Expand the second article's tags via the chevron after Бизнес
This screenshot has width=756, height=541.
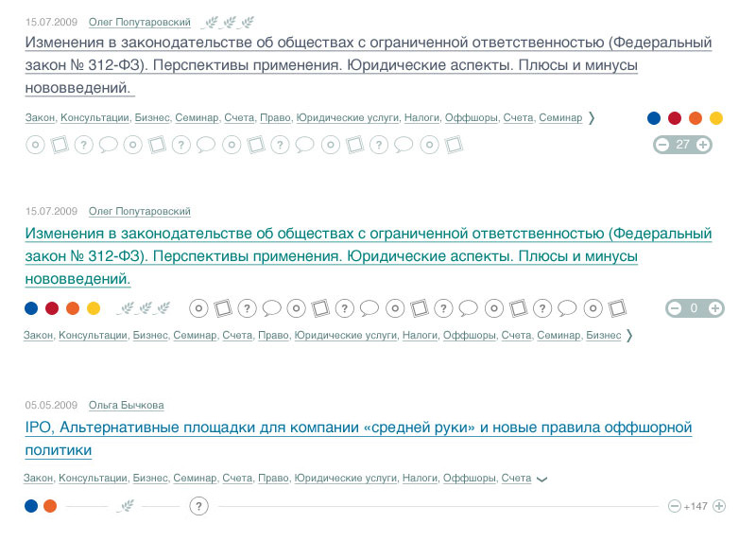pyautogui.click(x=629, y=336)
